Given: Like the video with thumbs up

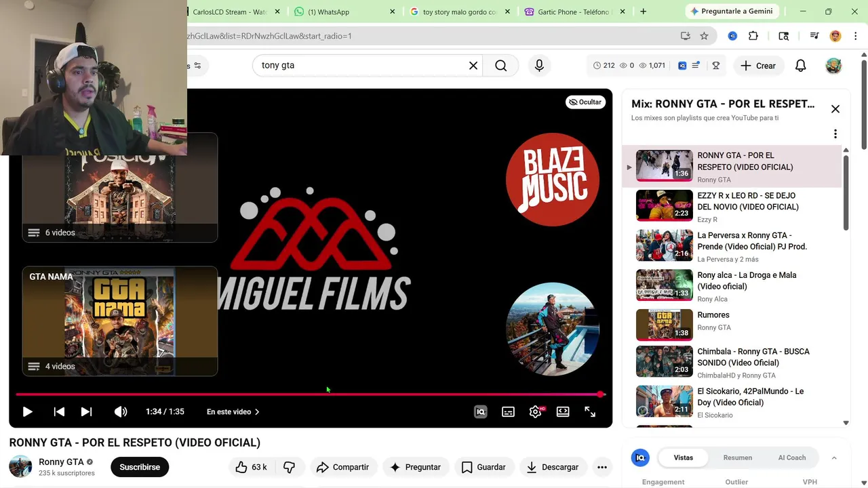Looking at the screenshot, I should [251, 467].
